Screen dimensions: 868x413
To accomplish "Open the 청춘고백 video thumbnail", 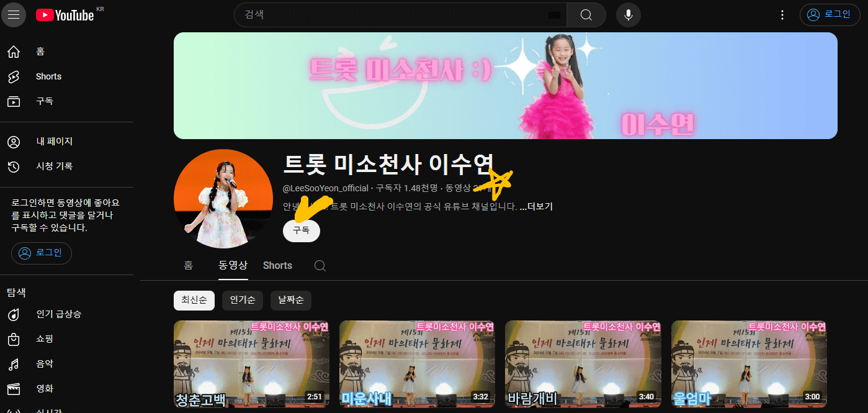I will click(251, 365).
